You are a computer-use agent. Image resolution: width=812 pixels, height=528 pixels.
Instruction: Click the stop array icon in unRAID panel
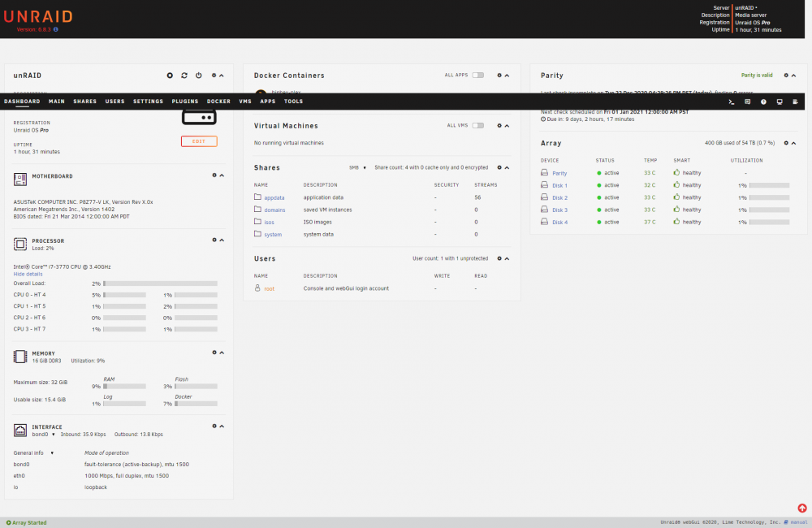(170, 76)
